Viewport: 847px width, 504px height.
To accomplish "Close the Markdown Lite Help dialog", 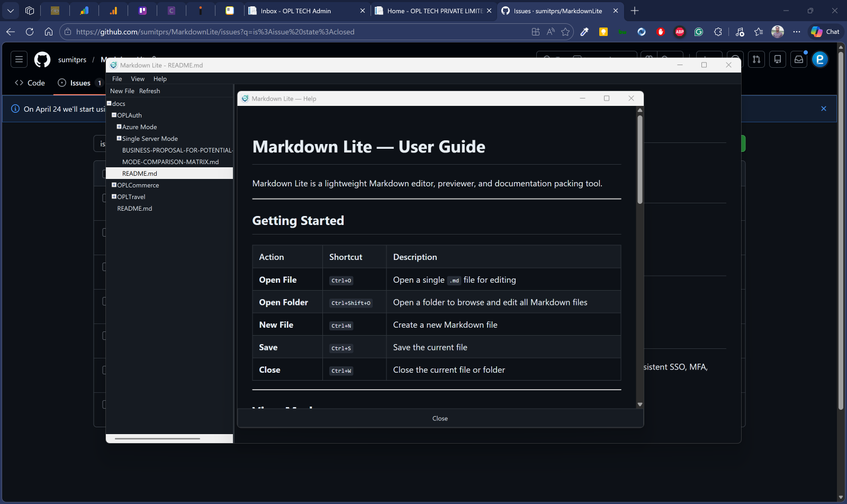I will [x=631, y=98].
